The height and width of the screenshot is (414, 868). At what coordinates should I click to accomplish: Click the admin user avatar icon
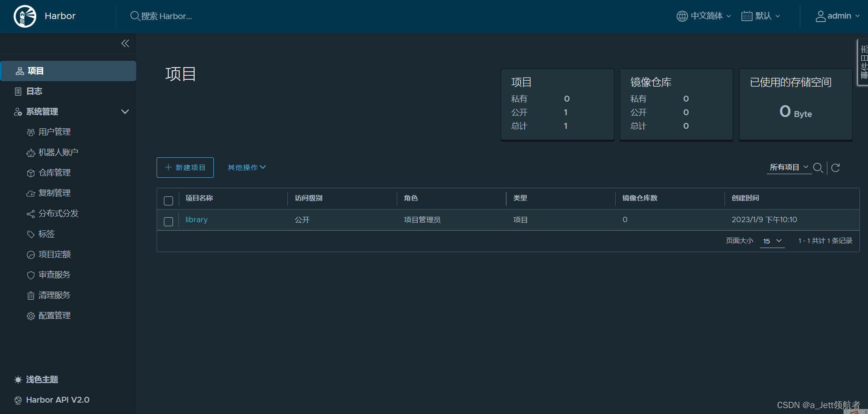tap(820, 16)
